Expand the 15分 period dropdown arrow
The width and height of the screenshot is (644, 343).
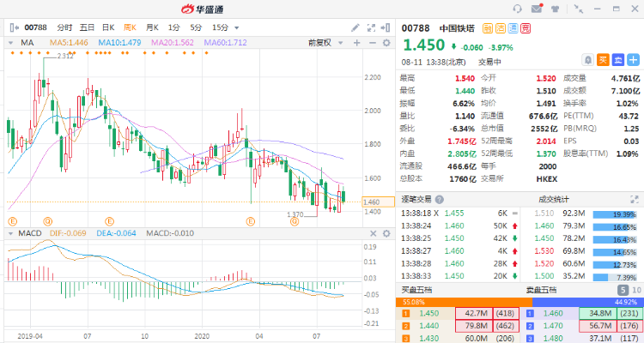tap(237, 28)
